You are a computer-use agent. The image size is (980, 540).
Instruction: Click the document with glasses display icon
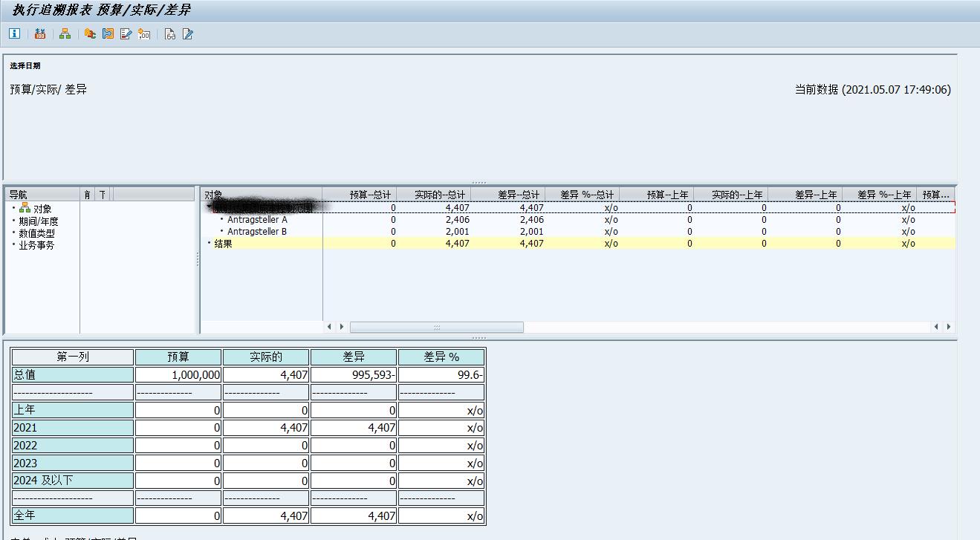coord(169,33)
